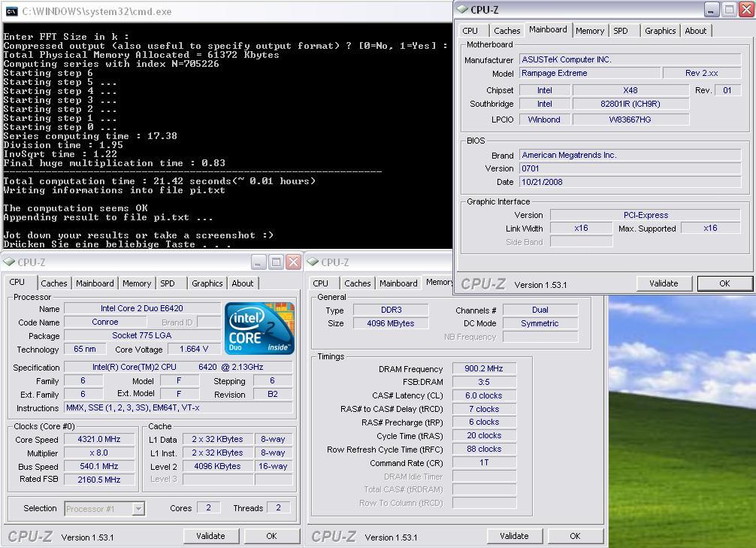Viewport: 756px width, 548px height.
Task: Click the processor name 'Intel Core 2 Duo E6420'
Action: 142,308
